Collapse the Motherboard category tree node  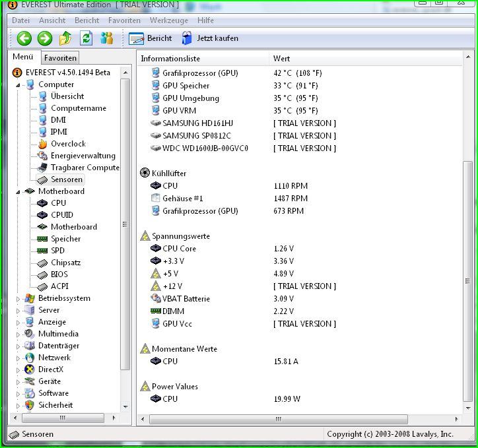[x=18, y=192]
